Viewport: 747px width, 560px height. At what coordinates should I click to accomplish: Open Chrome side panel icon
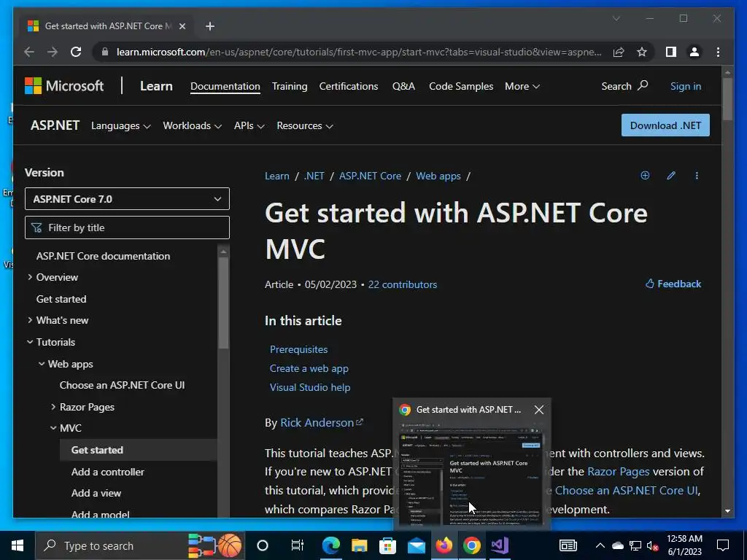(671, 52)
